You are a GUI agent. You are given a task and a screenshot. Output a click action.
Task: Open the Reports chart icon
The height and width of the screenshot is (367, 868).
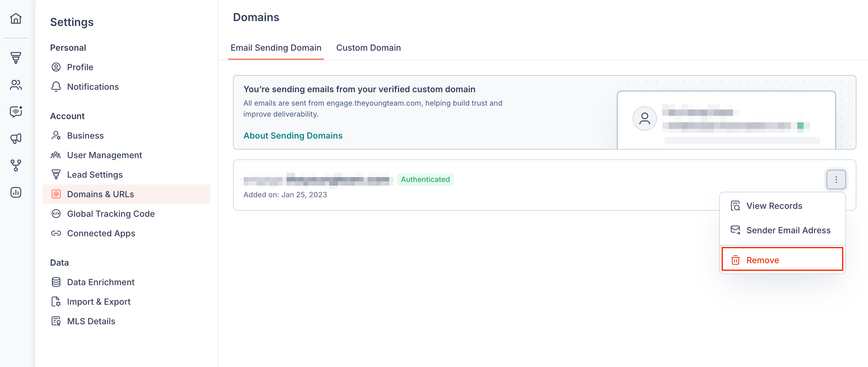coord(16,192)
